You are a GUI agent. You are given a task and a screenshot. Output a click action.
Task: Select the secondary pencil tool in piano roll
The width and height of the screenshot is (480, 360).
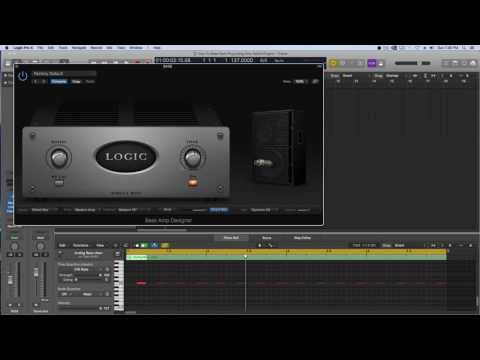click(x=270, y=245)
